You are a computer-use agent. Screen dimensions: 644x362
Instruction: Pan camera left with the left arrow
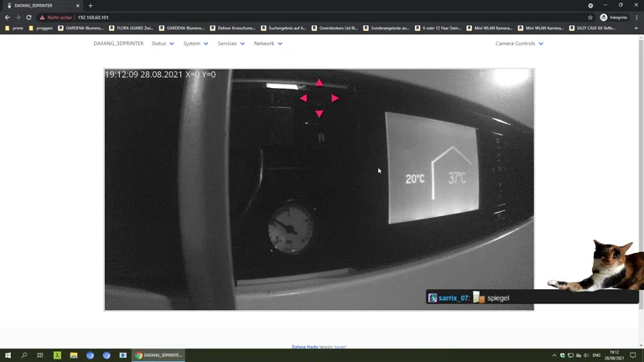click(x=304, y=98)
